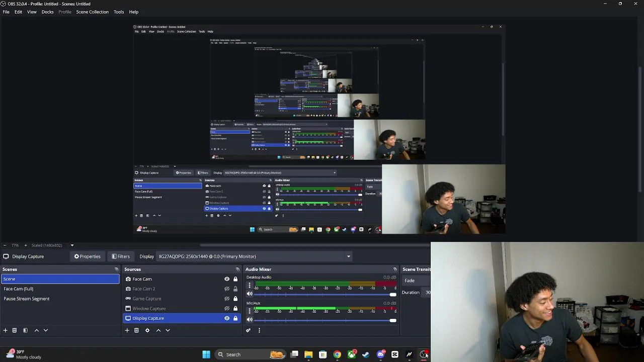Open the Windows Start menu
Screen dimensions: 644x362
(x=206, y=354)
